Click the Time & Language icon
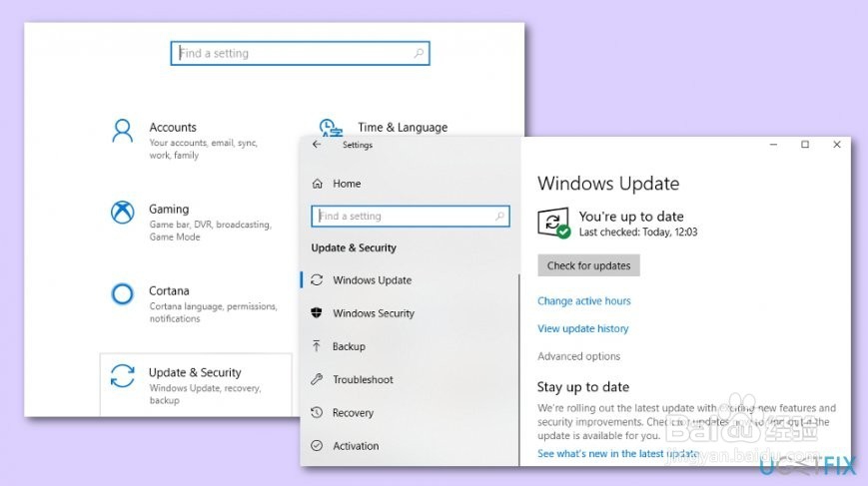This screenshot has width=868, height=486. pyautogui.click(x=331, y=128)
